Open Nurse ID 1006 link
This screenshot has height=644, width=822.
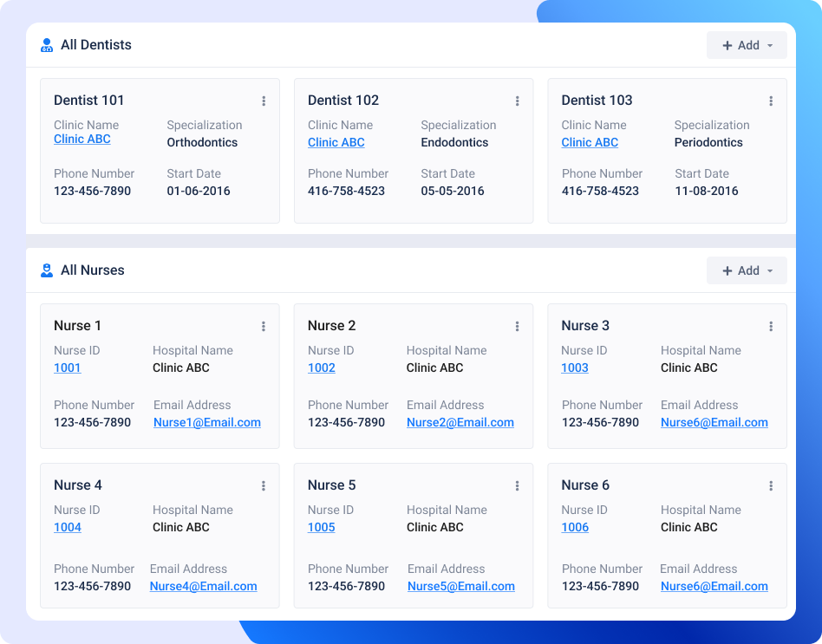pyautogui.click(x=575, y=527)
